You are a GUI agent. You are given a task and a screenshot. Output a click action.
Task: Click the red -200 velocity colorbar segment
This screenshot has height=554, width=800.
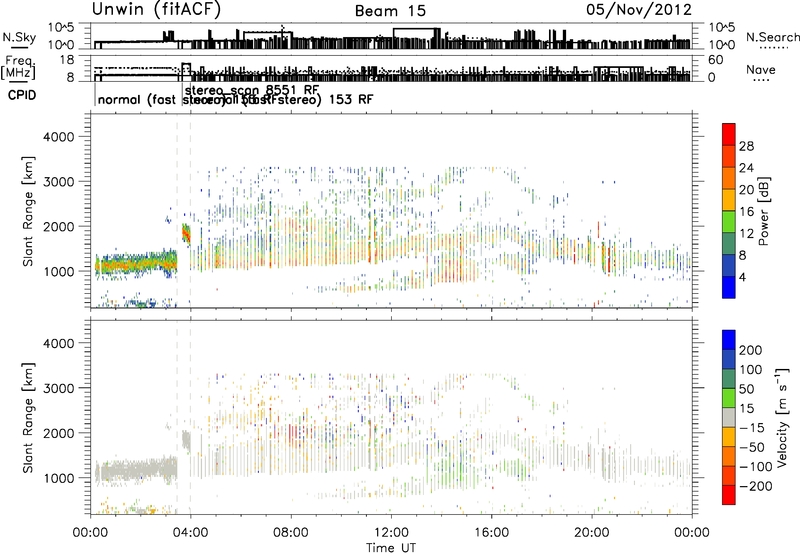coord(729,495)
